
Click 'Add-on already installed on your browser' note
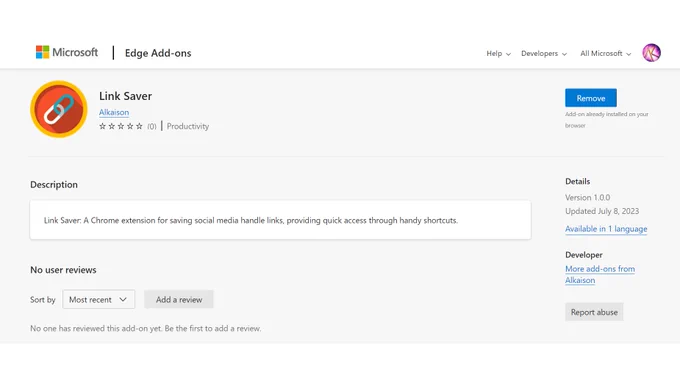606,120
